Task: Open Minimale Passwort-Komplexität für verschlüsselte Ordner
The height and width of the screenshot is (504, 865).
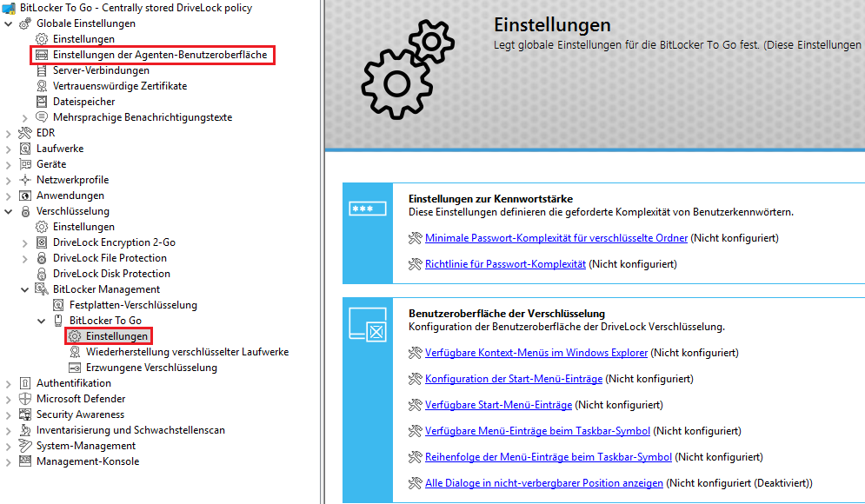Action: coord(556,238)
